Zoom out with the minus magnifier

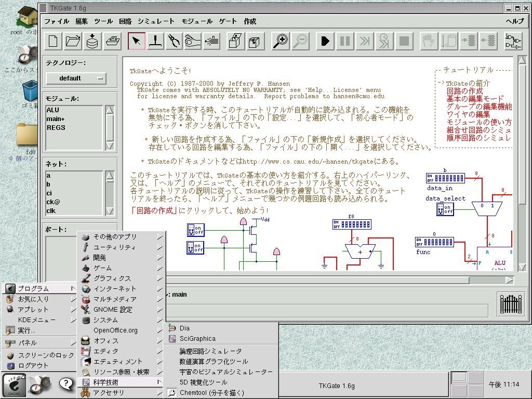[301, 42]
